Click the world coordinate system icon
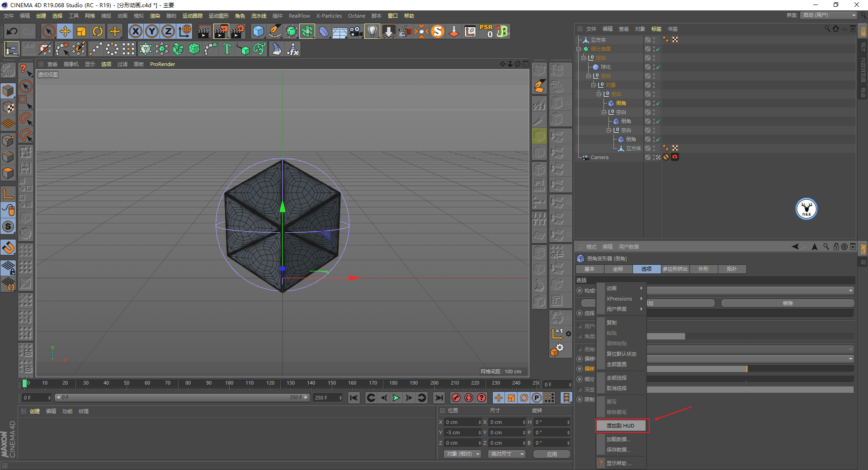 coord(185,31)
